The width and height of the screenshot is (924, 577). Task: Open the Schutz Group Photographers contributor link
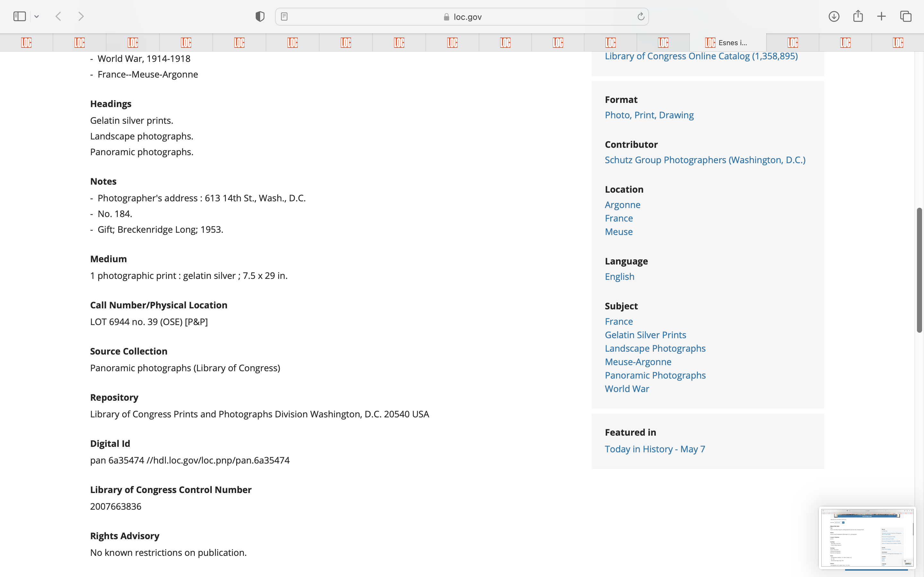pos(705,160)
